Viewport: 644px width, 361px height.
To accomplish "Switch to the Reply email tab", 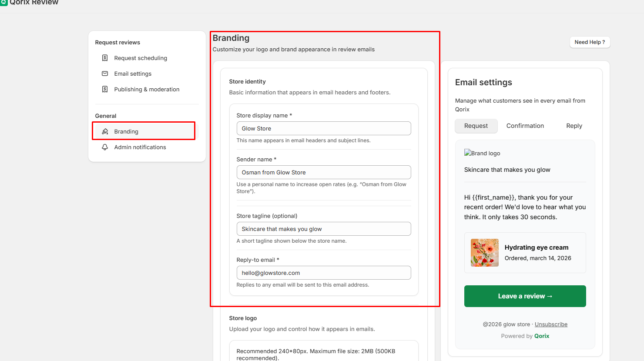I will click(x=574, y=126).
